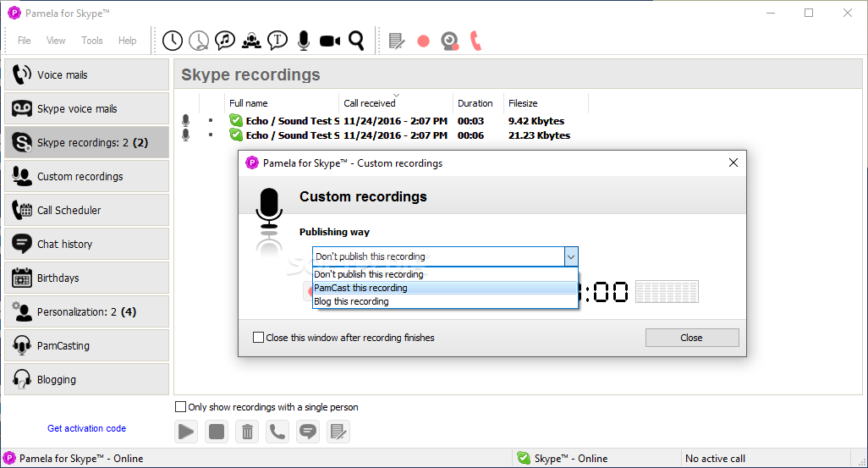Screen dimensions: 868x468
Task: Play the selected recording
Action: tap(186, 432)
